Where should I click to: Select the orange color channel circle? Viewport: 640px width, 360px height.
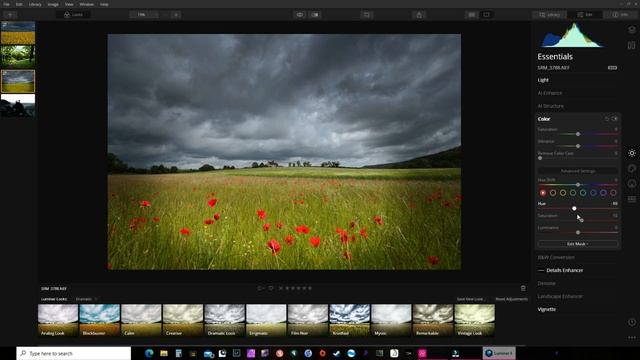pos(553,193)
